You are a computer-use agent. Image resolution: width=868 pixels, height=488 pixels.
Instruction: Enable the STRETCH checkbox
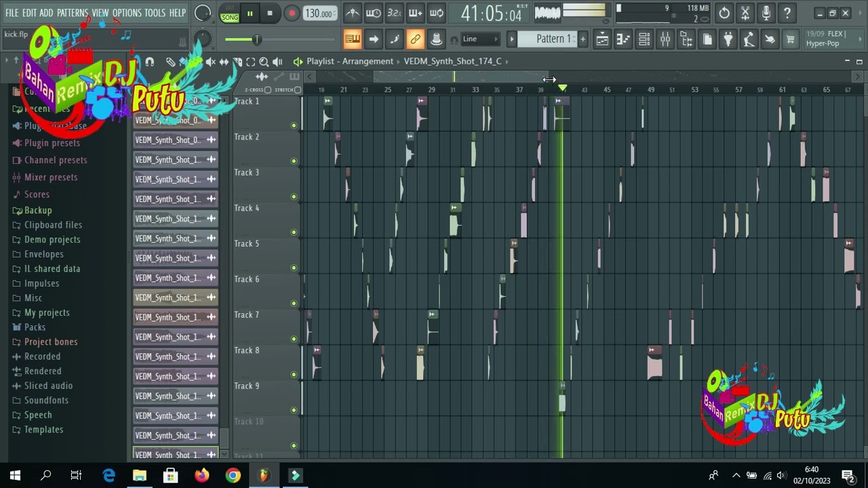click(x=297, y=89)
